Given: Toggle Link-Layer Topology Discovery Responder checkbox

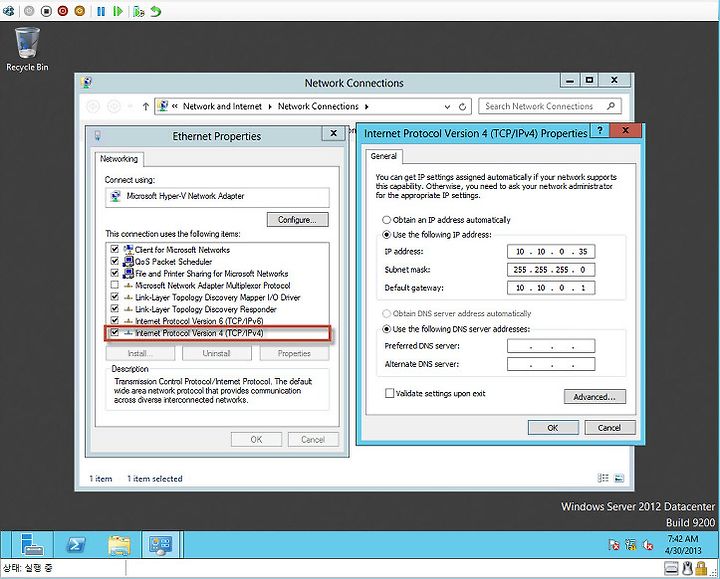Looking at the screenshot, I should [x=115, y=309].
